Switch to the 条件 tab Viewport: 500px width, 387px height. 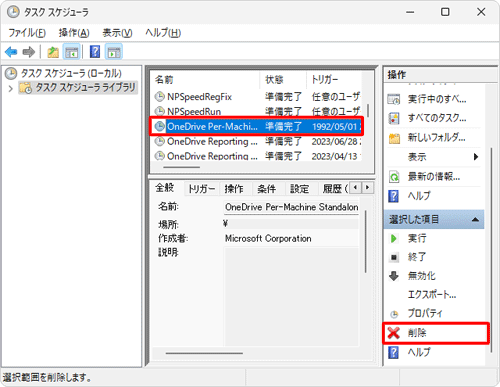coord(267,189)
